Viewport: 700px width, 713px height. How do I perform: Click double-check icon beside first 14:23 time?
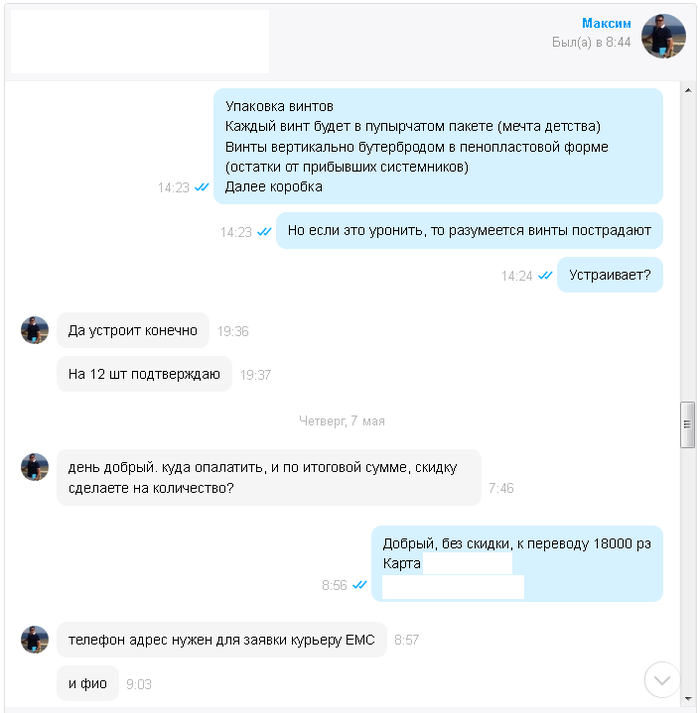click(201, 187)
